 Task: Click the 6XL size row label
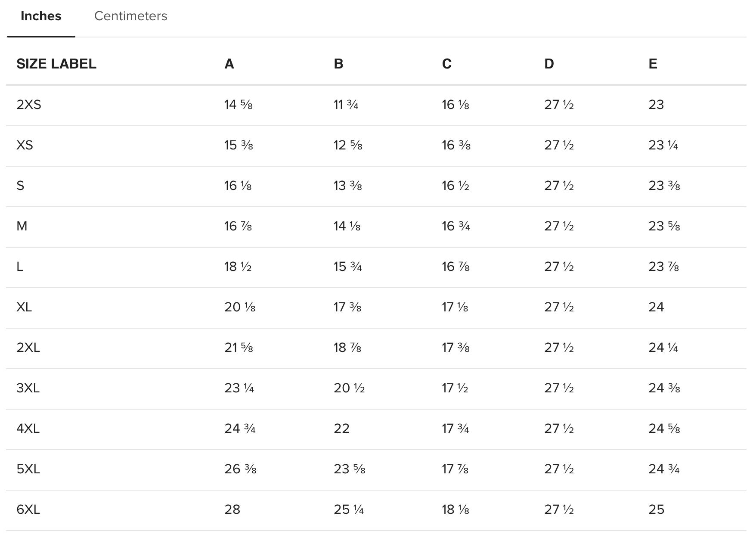[x=28, y=510]
